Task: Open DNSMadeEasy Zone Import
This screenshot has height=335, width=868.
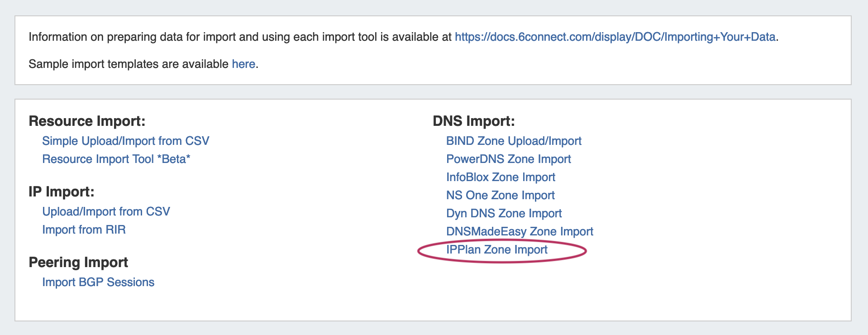Action: [520, 232]
